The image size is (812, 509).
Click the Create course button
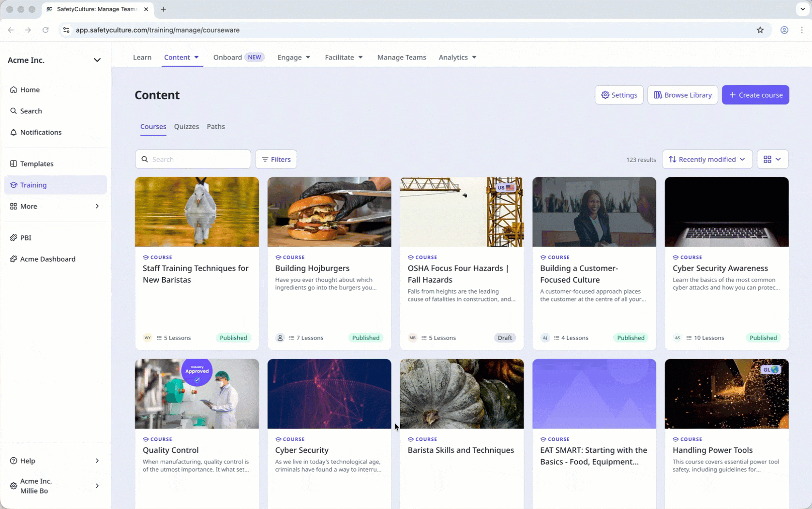tap(755, 95)
